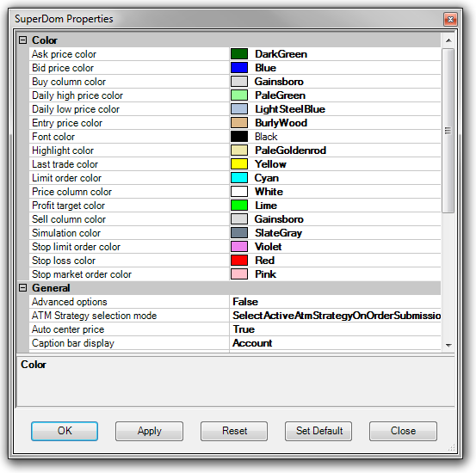The height and width of the screenshot is (473, 476).
Task: Select the Last trade color label
Action: pyautogui.click(x=65, y=164)
